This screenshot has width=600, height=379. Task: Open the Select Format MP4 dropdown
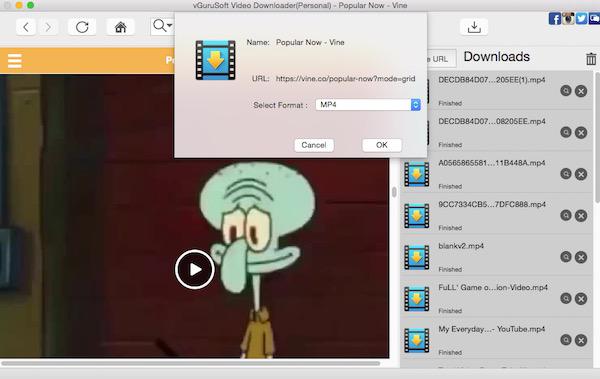click(368, 105)
